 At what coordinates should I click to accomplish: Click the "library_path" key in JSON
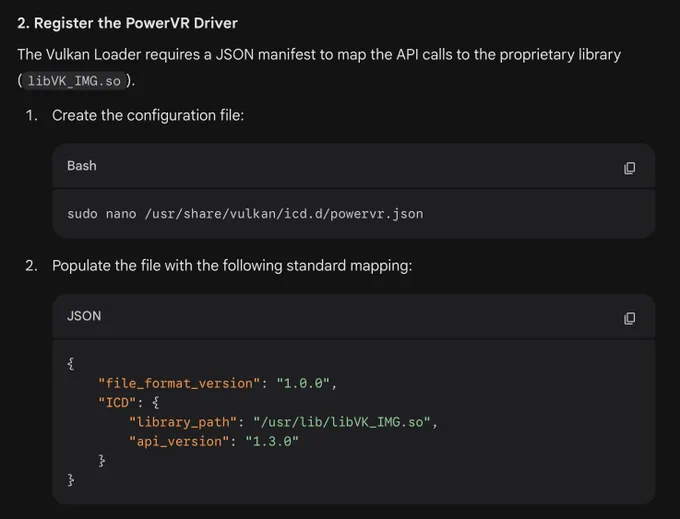183,422
